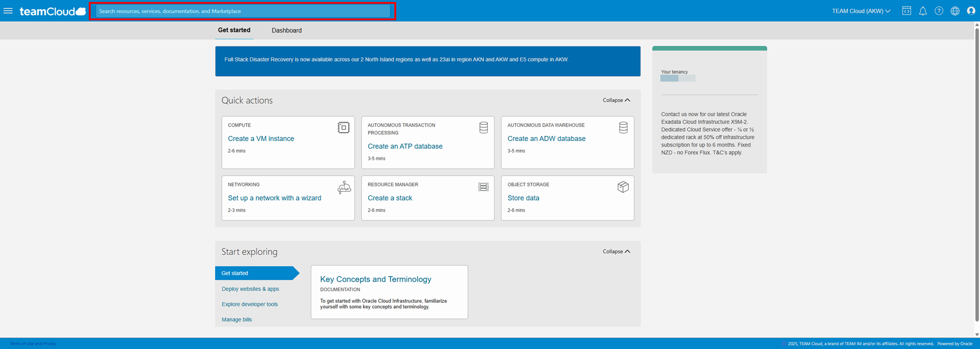Click Create an ATP database link

coord(405,146)
